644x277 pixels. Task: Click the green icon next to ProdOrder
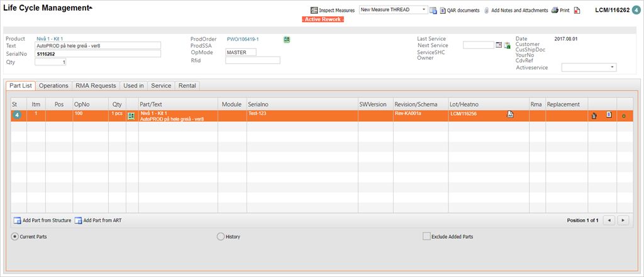(x=287, y=39)
